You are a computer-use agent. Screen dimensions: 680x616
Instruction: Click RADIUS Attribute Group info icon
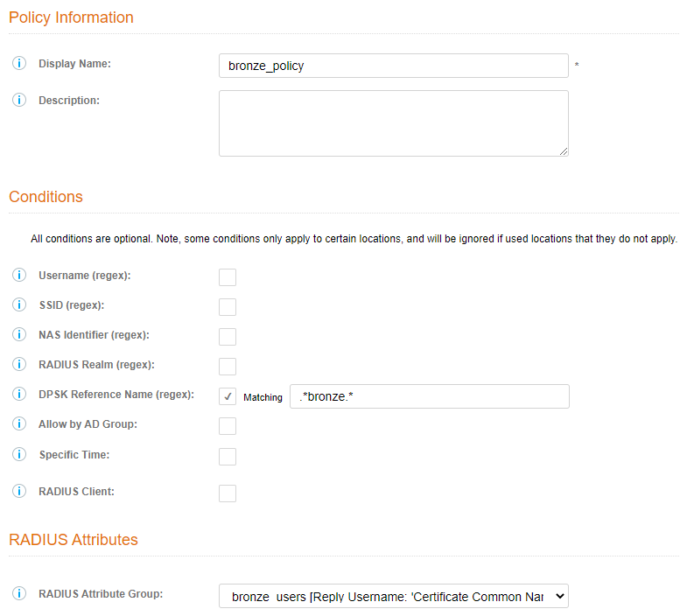pos(19,594)
